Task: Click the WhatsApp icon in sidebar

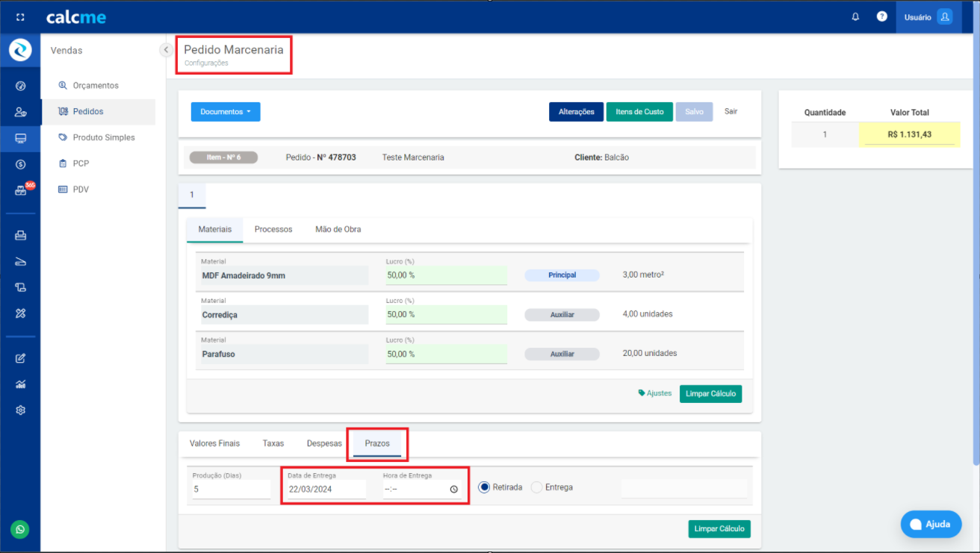Action: coord(20,529)
